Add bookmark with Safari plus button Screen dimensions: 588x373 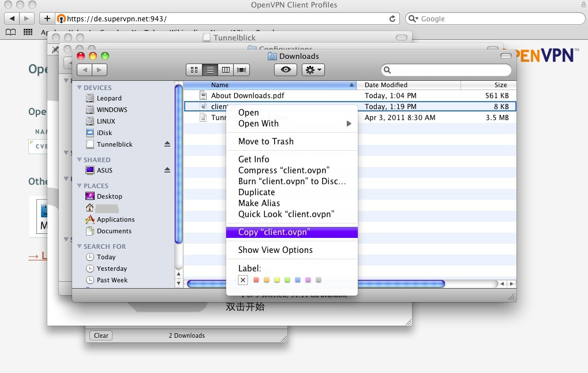click(x=47, y=18)
